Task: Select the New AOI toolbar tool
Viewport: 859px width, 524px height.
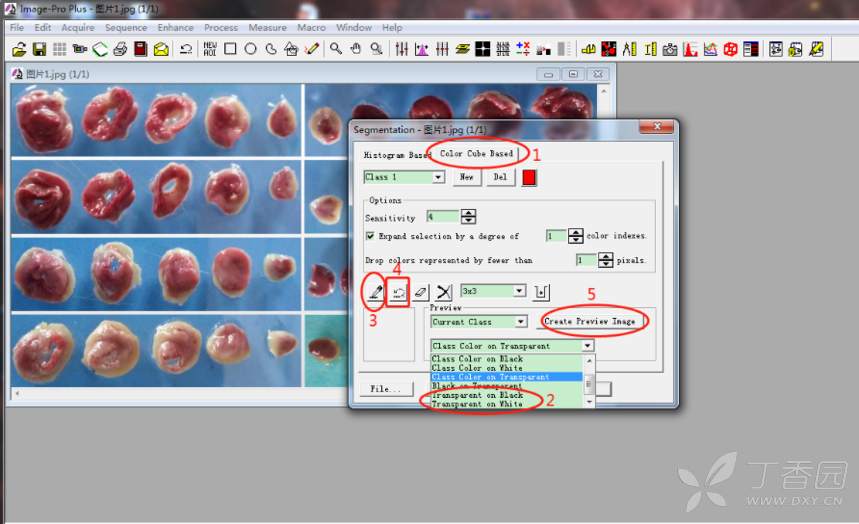Action: pos(210,49)
